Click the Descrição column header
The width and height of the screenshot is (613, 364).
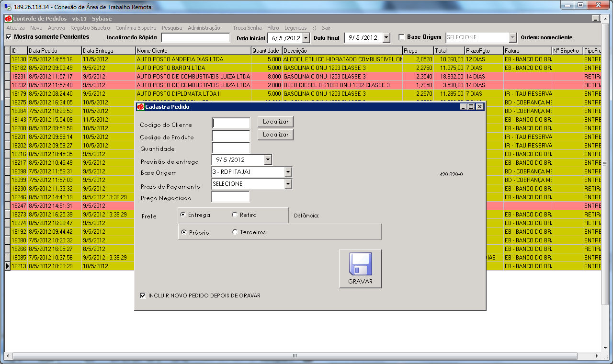coord(342,50)
